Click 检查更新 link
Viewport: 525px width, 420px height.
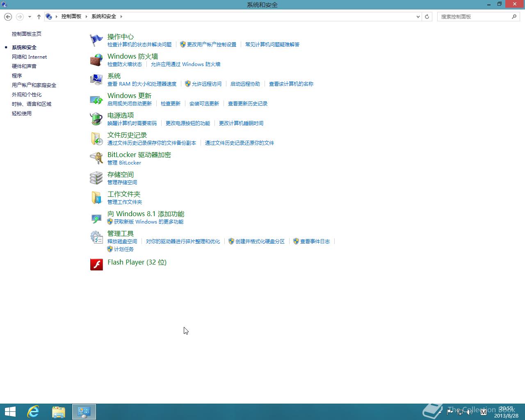(x=171, y=103)
